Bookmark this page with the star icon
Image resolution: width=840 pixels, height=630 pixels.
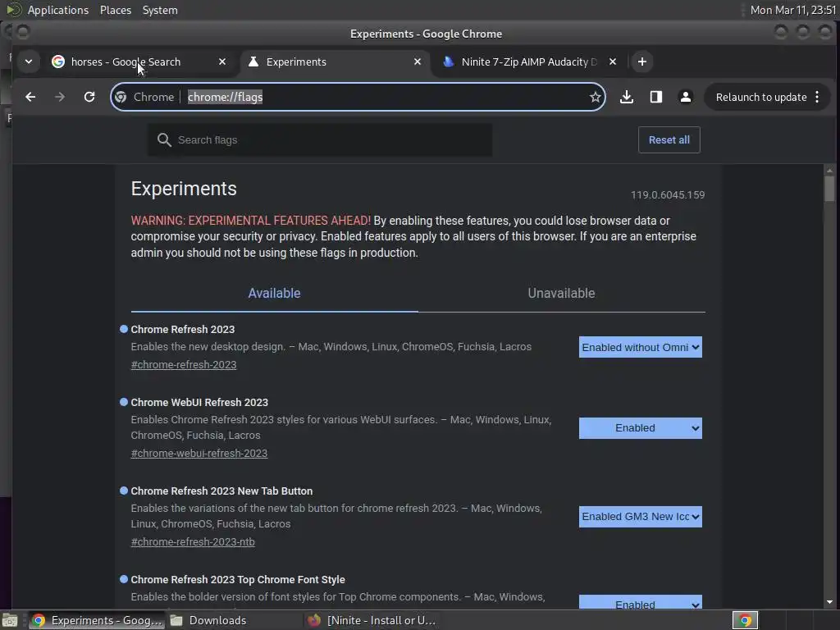595,97
